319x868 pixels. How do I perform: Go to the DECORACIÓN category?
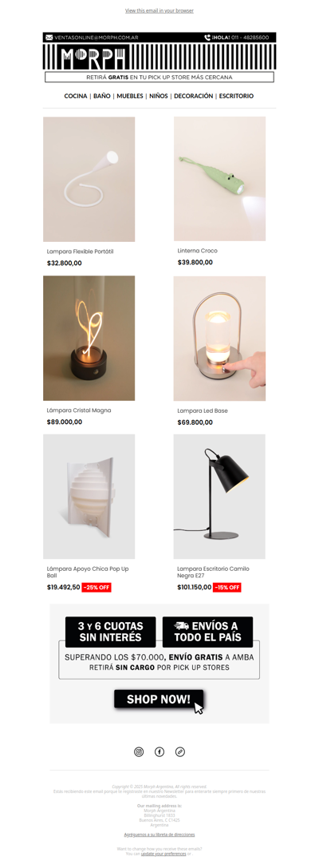pos(194,97)
